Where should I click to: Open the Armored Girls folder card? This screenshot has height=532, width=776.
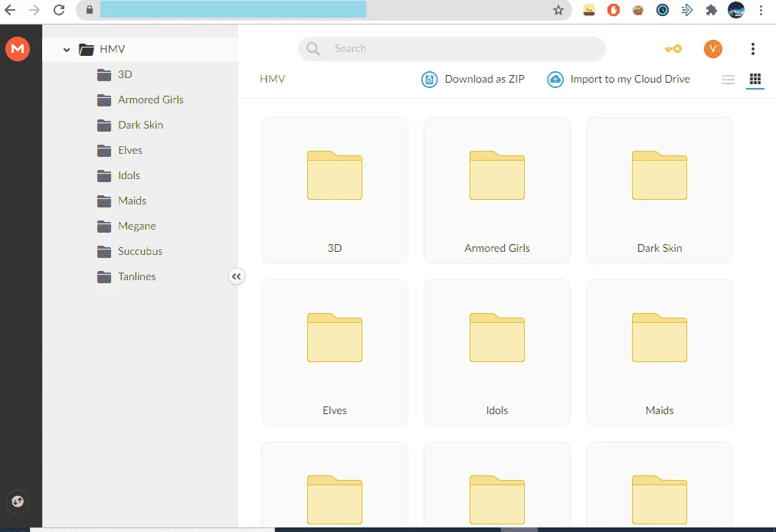pos(497,191)
